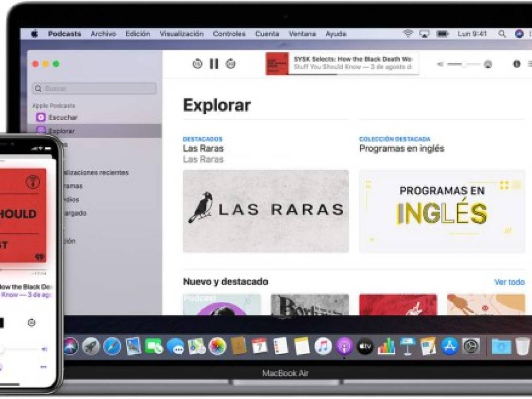Open Maps from the Dock
Viewport: 532px width, 399px height.
[x=196, y=346]
